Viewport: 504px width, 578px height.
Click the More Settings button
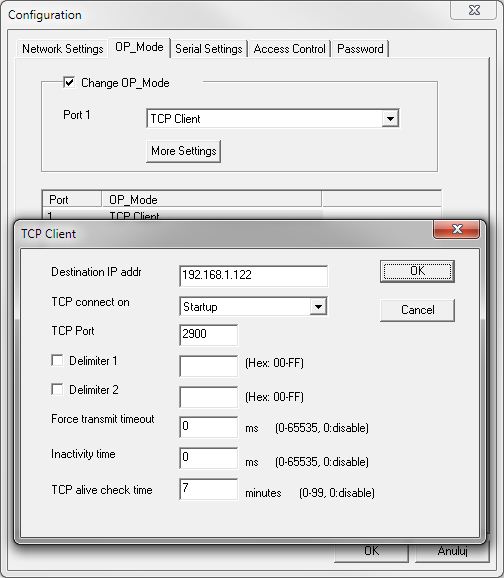click(x=184, y=151)
